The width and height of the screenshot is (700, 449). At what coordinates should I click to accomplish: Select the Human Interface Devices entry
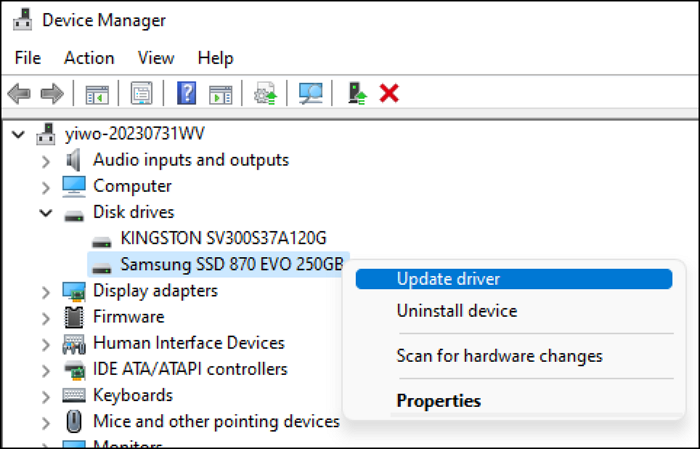tap(188, 343)
